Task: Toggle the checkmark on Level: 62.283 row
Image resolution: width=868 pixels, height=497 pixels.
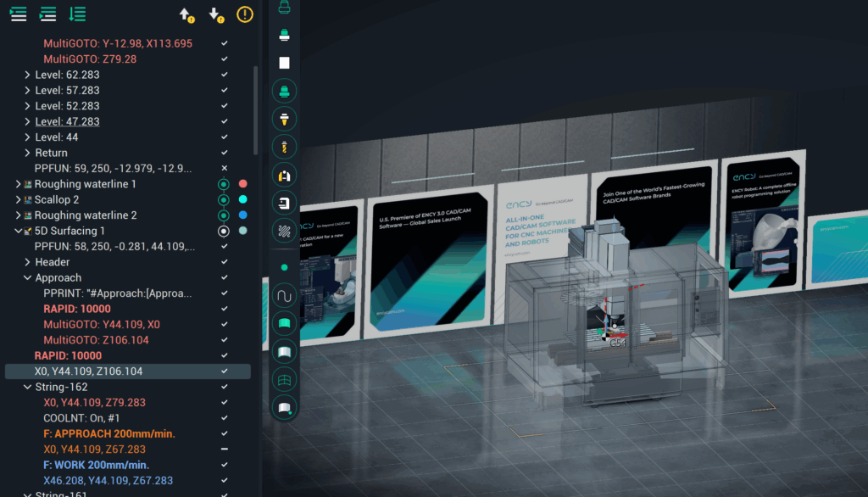Action: click(x=224, y=75)
